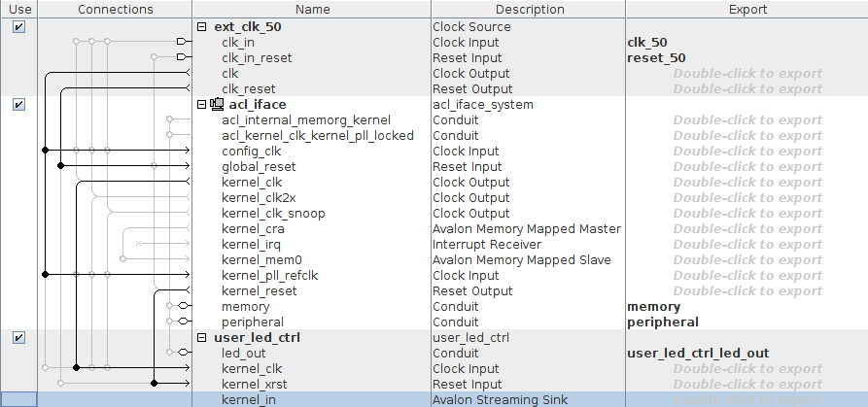
Task: Select the Export column header
Action: pyautogui.click(x=746, y=10)
